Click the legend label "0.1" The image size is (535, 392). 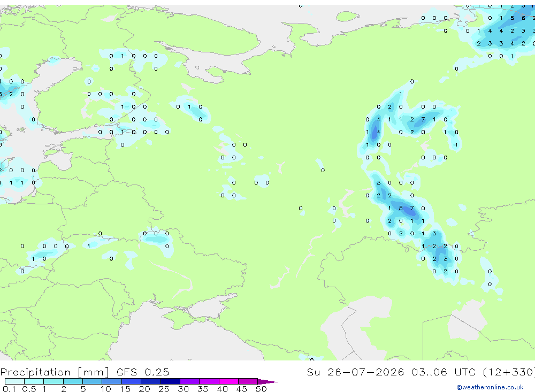tap(9, 389)
